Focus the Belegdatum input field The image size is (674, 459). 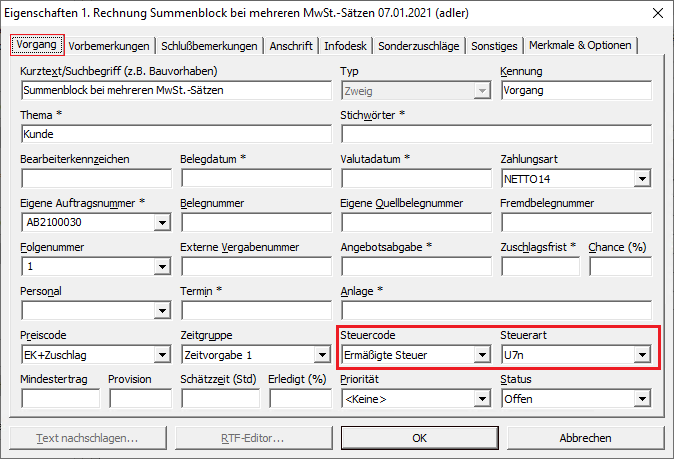point(255,179)
